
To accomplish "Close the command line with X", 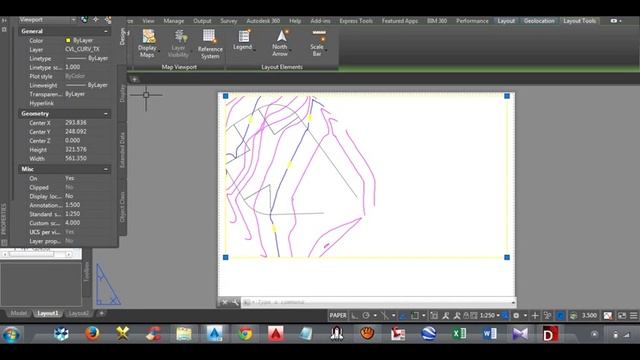I will pos(224,302).
